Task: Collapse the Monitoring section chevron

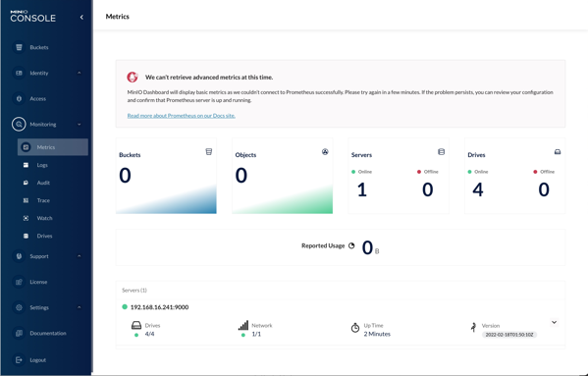Action: (x=80, y=124)
